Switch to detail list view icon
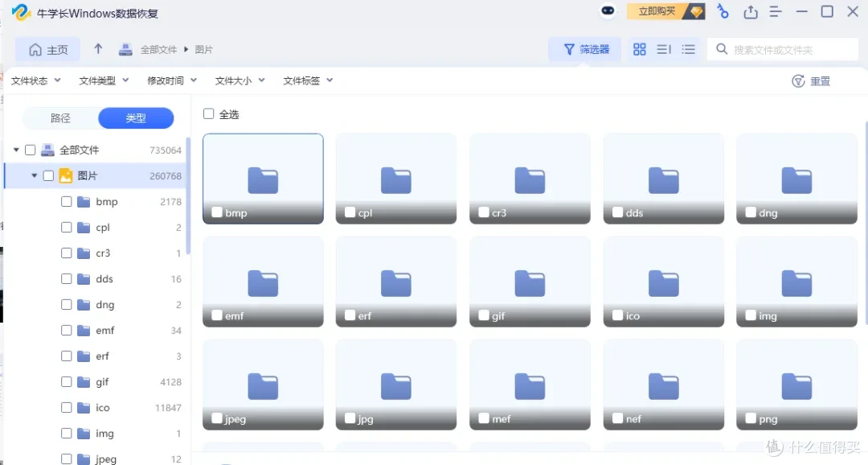Viewport: 868px width, 465px height. click(664, 49)
